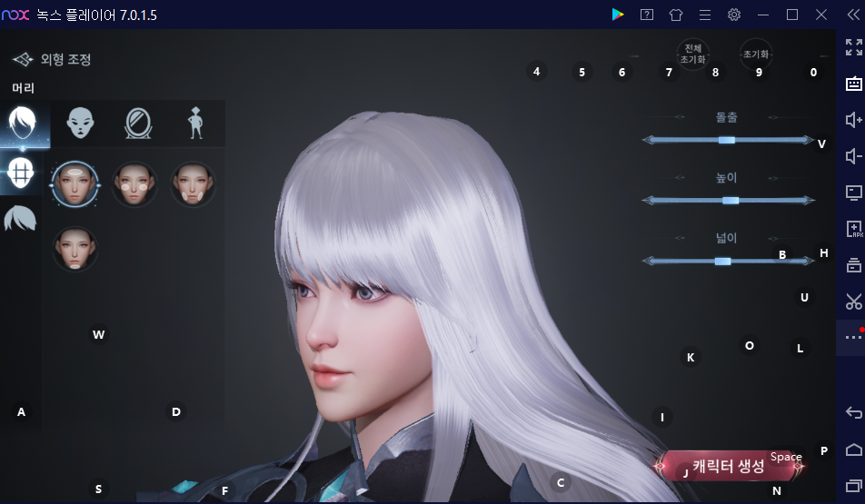
Task: Switch to the face customization tab
Action: [80, 123]
